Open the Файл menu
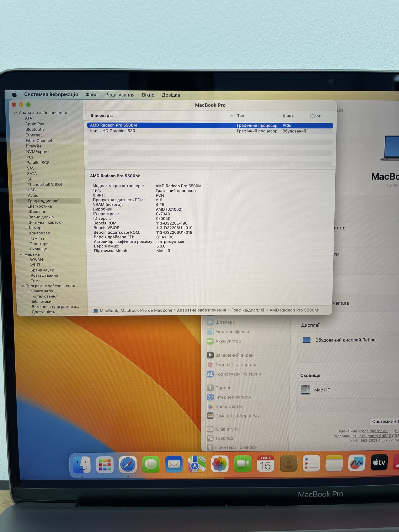 click(91, 95)
